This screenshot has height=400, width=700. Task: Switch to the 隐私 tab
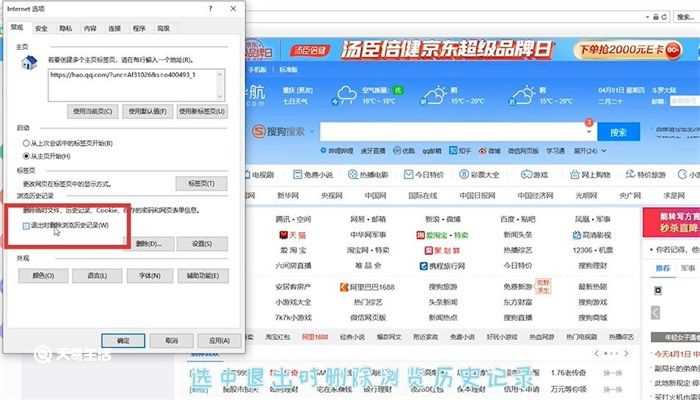tap(66, 28)
